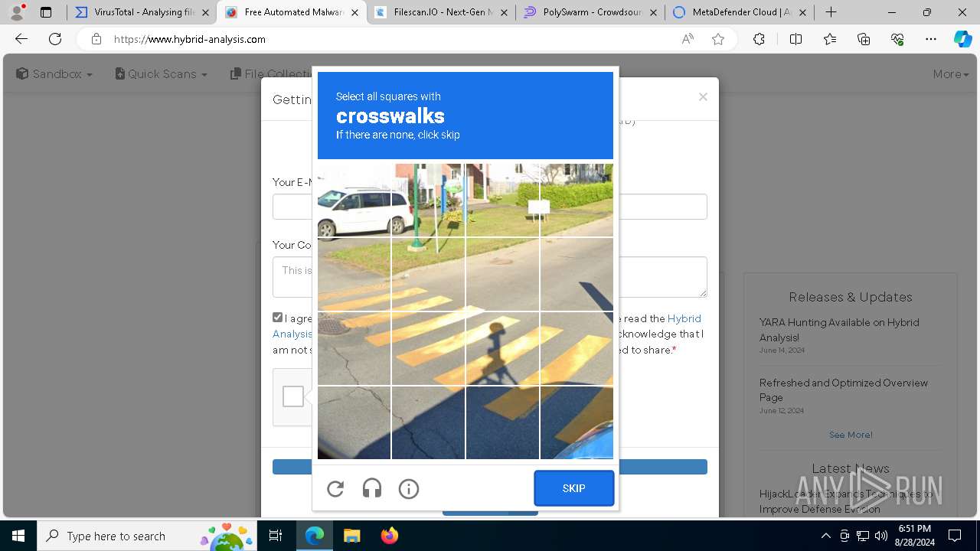Open the Sandbox dropdown menu
This screenshot has width=980, height=551.
(54, 74)
